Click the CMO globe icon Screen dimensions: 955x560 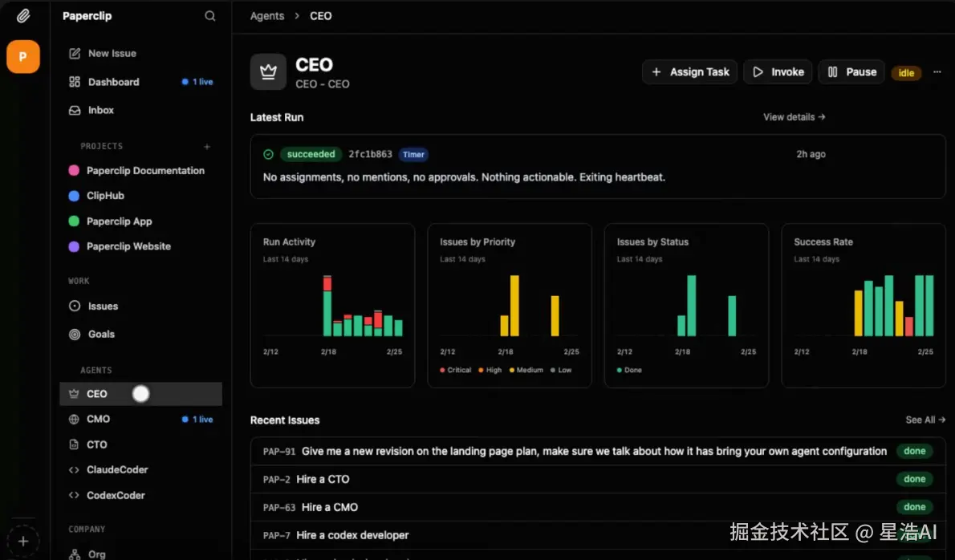[74, 419]
